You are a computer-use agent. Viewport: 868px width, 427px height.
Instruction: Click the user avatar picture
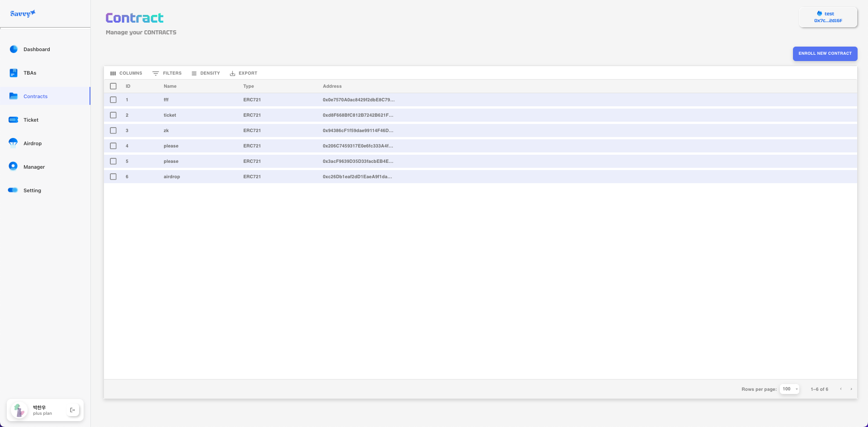click(19, 410)
